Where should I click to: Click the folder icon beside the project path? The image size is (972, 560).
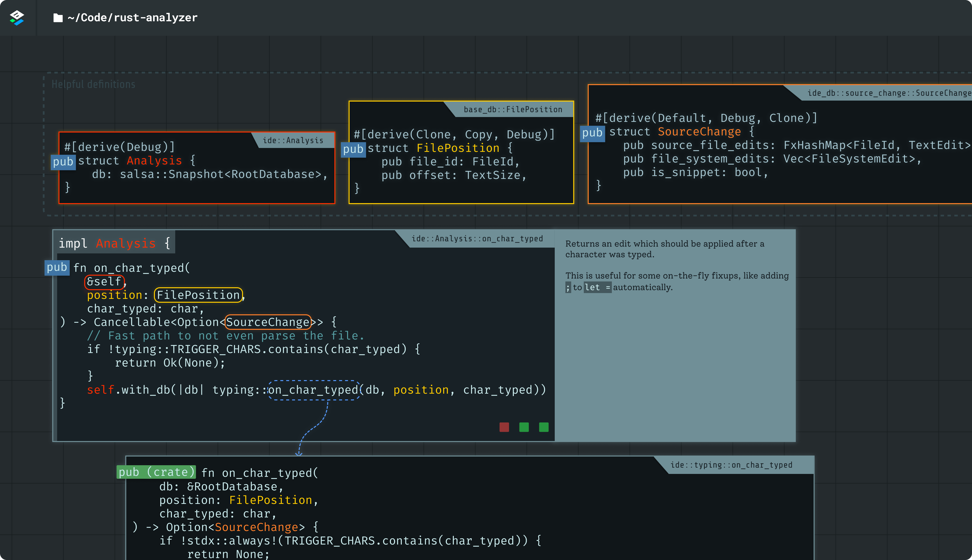point(58,18)
